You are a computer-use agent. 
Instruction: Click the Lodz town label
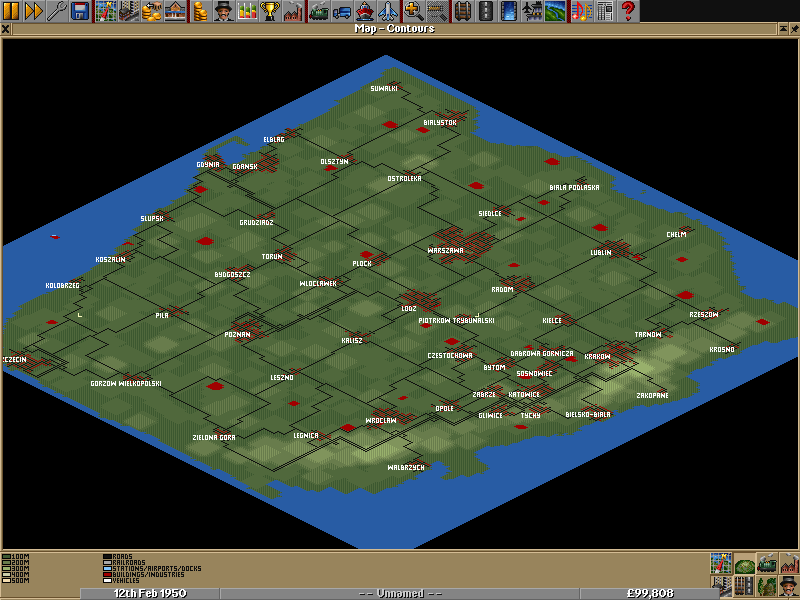point(409,309)
